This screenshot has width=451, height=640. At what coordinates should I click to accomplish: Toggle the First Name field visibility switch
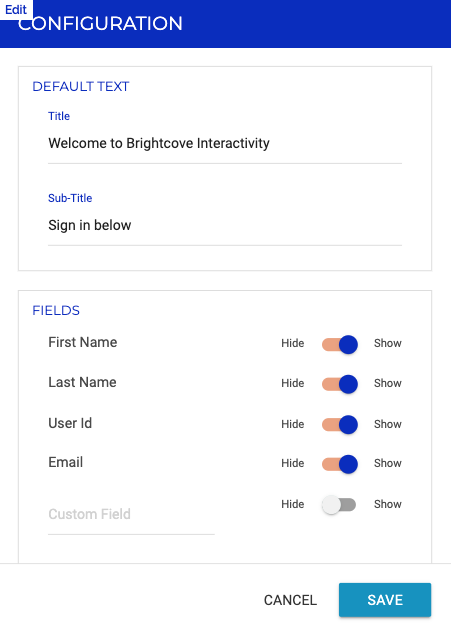click(x=340, y=344)
